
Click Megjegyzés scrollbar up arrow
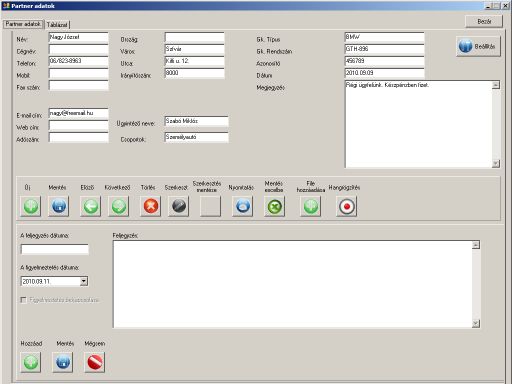click(496, 85)
